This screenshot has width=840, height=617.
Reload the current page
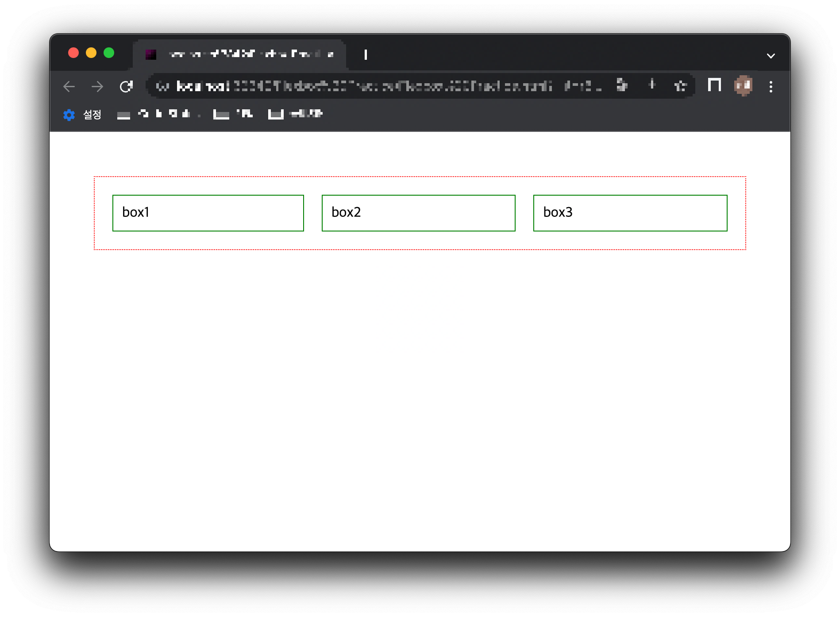(x=127, y=86)
